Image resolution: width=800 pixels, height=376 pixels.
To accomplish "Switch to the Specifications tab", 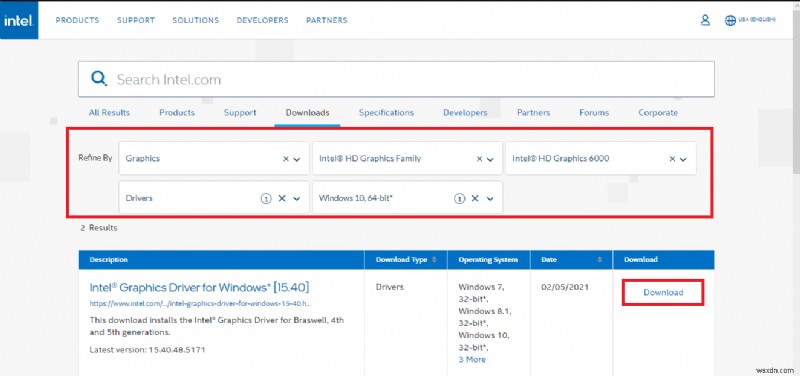I will click(386, 113).
